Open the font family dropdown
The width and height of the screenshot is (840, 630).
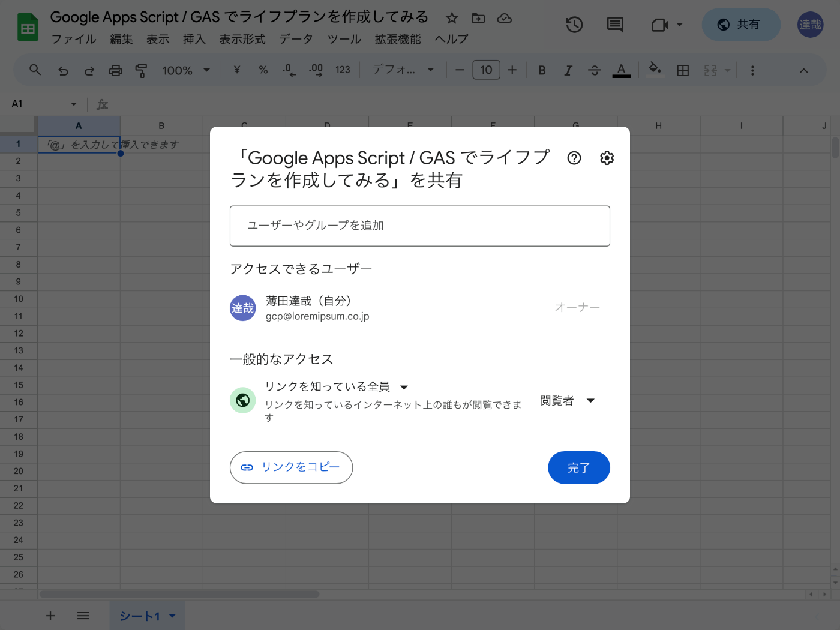[403, 70]
